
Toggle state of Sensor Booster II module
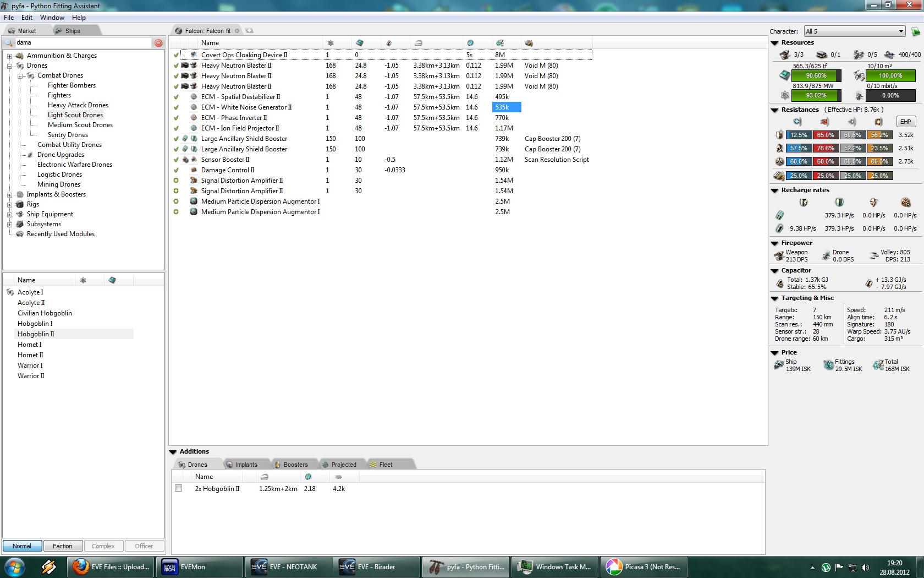click(x=176, y=160)
